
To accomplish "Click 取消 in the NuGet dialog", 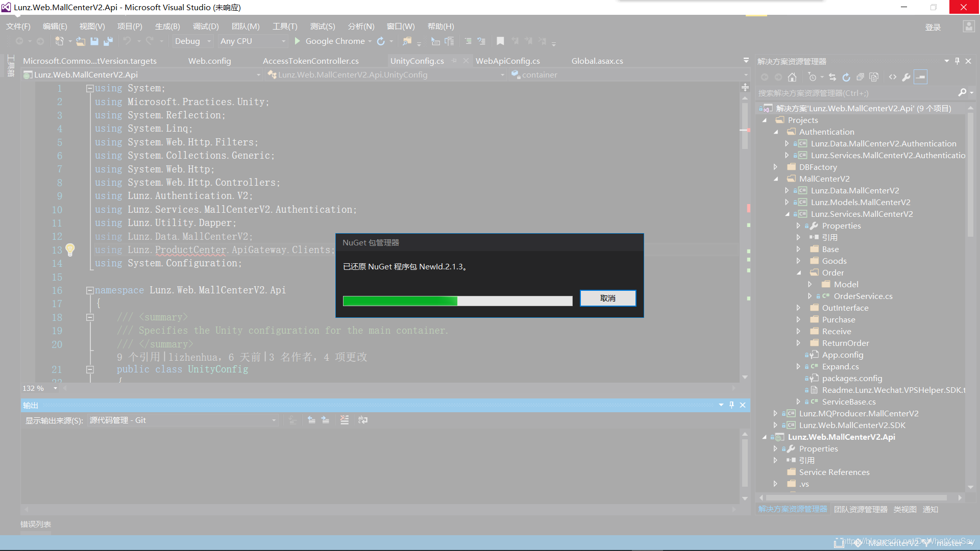I will coord(608,298).
